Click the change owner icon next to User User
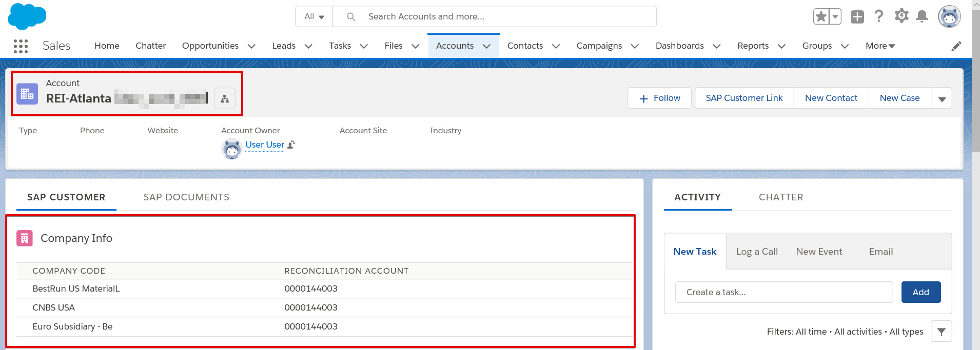The width and height of the screenshot is (980, 350). click(291, 145)
